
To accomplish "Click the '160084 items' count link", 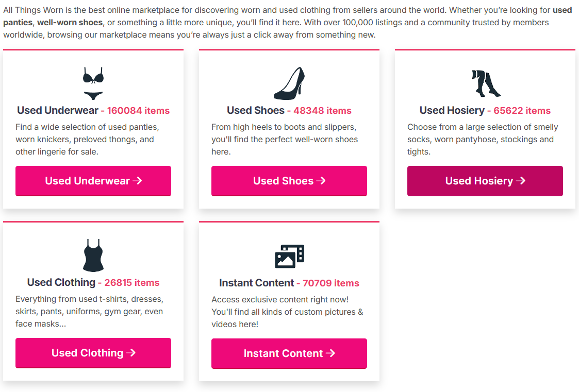I will pyautogui.click(x=137, y=110).
